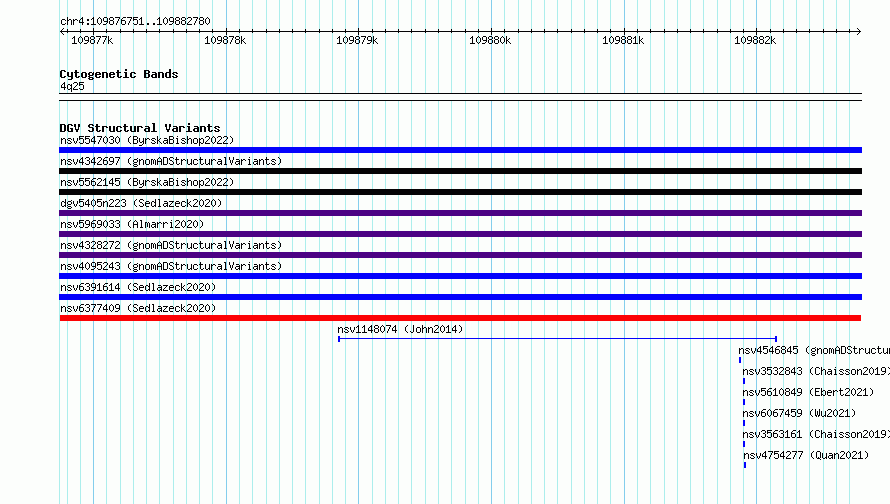The width and height of the screenshot is (890, 504).
Task: Open variant nsv4342697 (gnomADStructuralVariants) label
Action: click(x=171, y=161)
